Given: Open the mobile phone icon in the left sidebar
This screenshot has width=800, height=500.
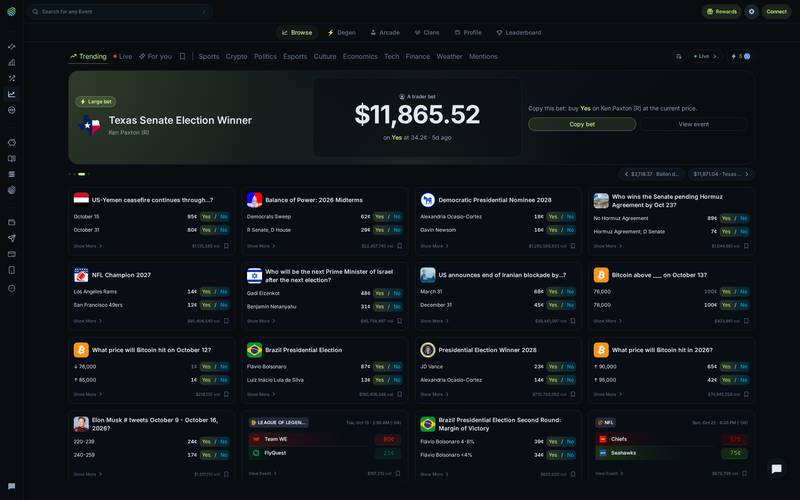Looking at the screenshot, I should pos(12,270).
